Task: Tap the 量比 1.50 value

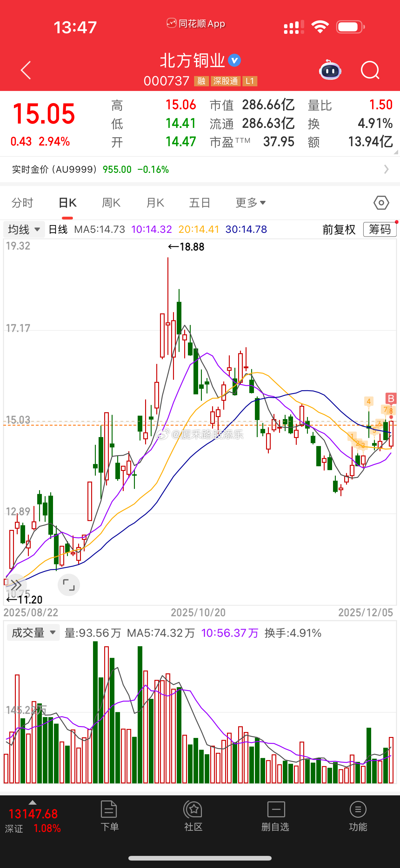Action: click(x=381, y=105)
